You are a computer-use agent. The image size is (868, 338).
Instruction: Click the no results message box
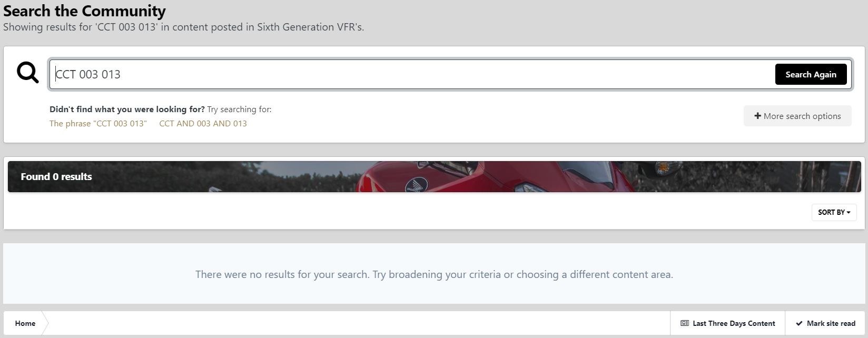[x=434, y=274]
